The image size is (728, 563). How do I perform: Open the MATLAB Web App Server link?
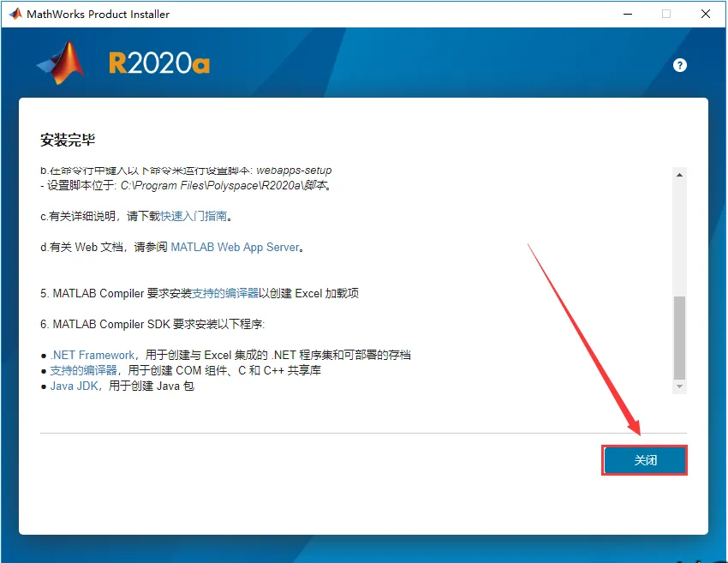(x=235, y=247)
